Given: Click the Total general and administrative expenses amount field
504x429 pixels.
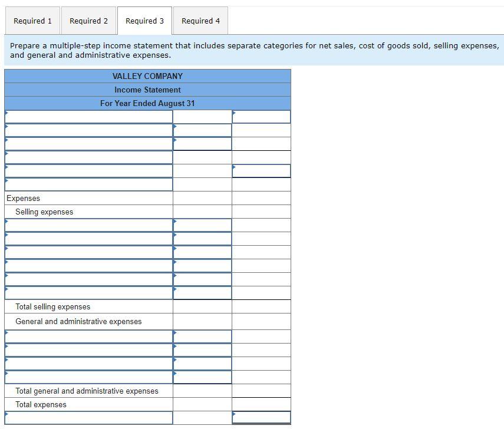Looking at the screenshot, I should (202, 391).
